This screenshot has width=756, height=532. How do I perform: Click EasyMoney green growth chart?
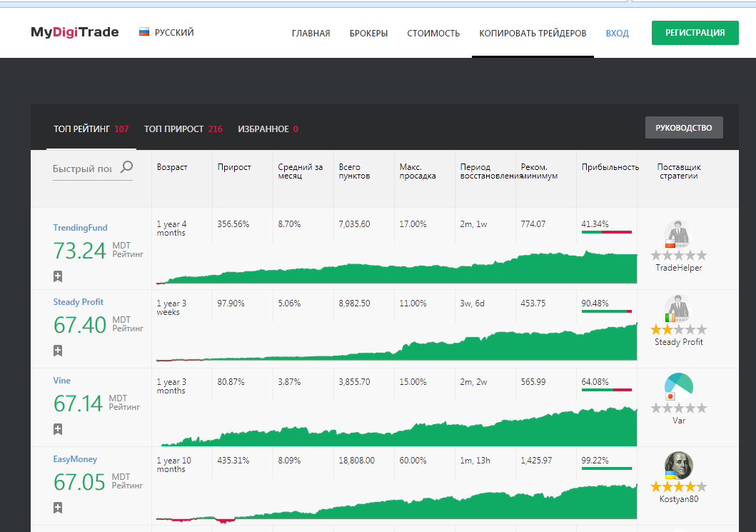coord(396,503)
